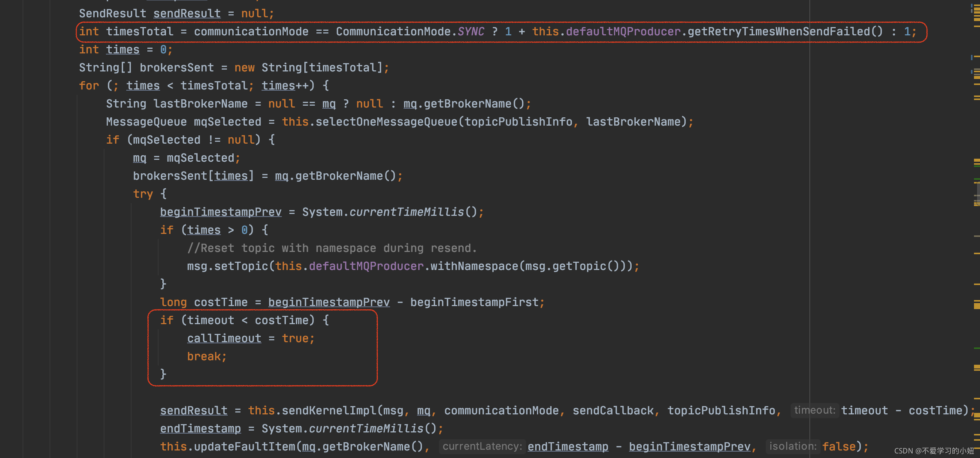Click 'beginTimestampFirst' identifier
980x458 pixels.
click(x=474, y=302)
